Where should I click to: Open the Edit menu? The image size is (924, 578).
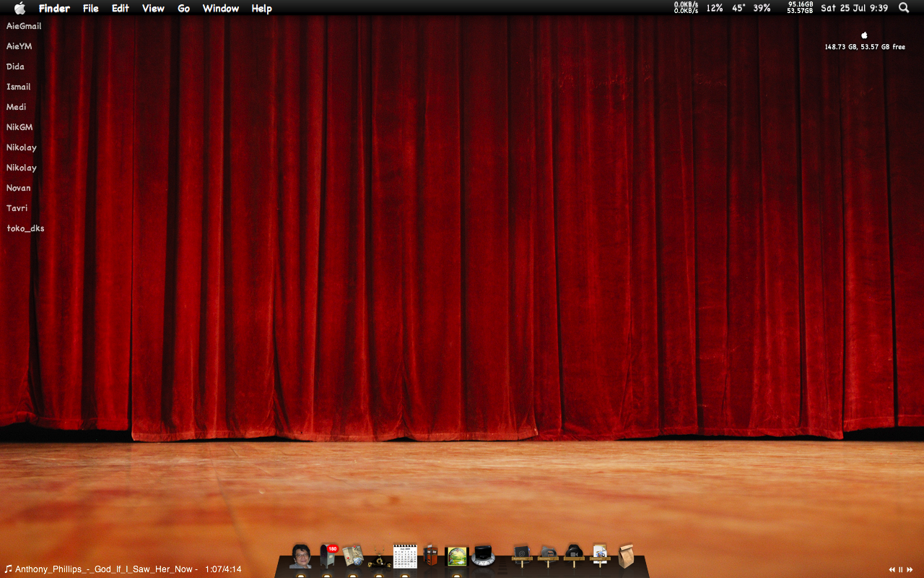(x=121, y=9)
